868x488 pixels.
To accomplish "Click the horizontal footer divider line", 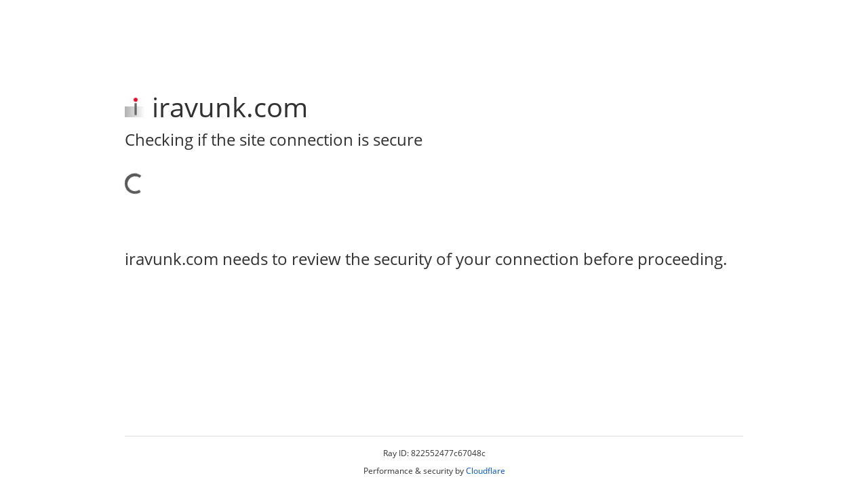I will coord(434,436).
